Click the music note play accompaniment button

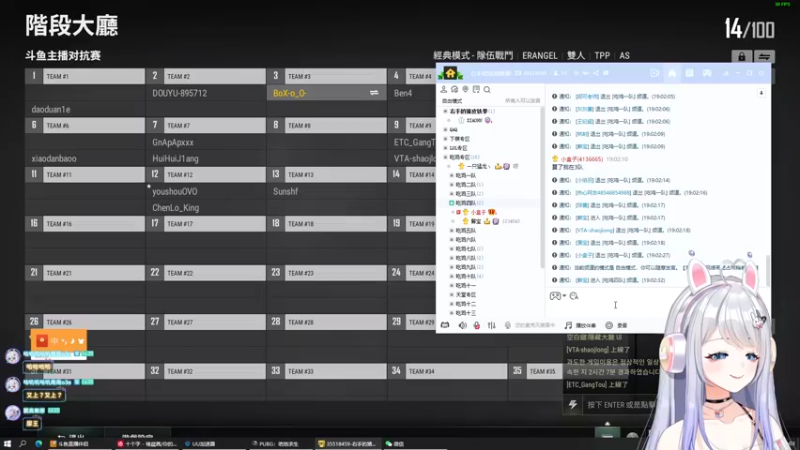tap(580, 325)
